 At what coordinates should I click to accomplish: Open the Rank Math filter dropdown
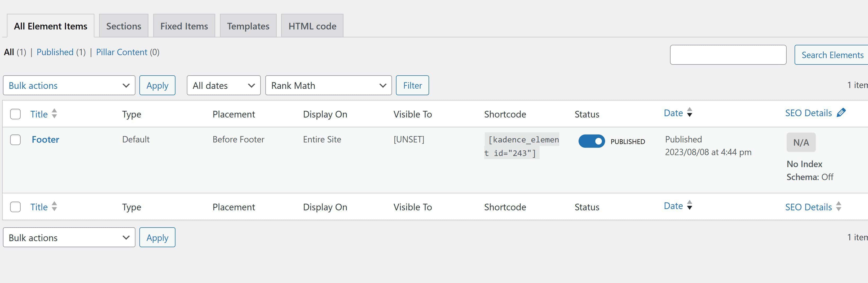[328, 85]
